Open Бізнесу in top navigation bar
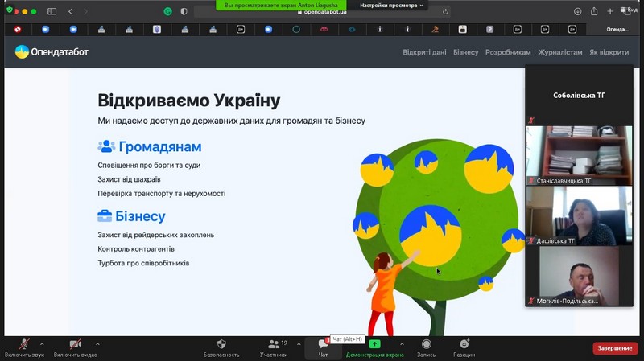 (466, 52)
